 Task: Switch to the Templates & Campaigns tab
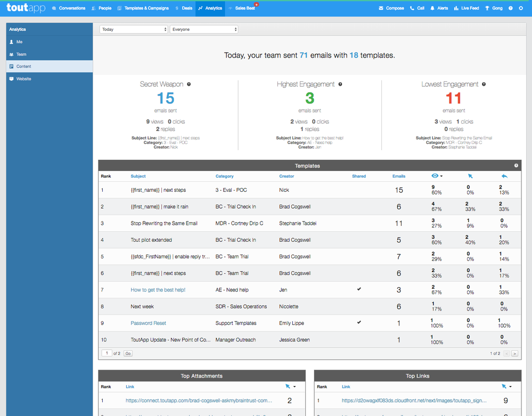[x=143, y=9]
